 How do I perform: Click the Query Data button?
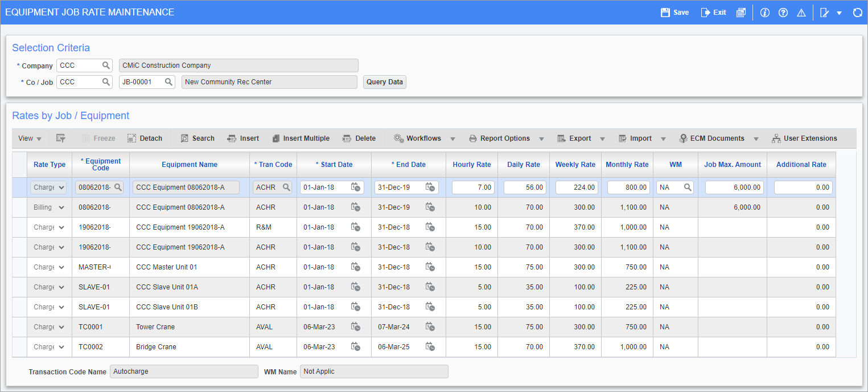coord(384,81)
